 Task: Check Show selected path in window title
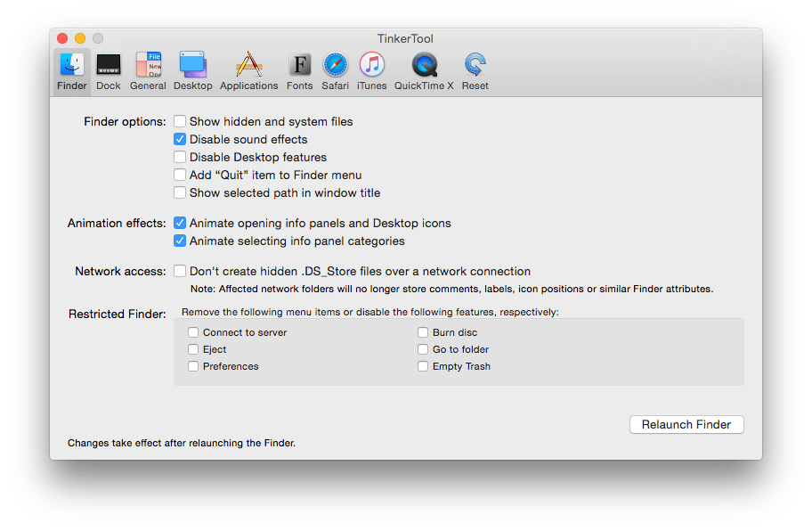tap(180, 192)
